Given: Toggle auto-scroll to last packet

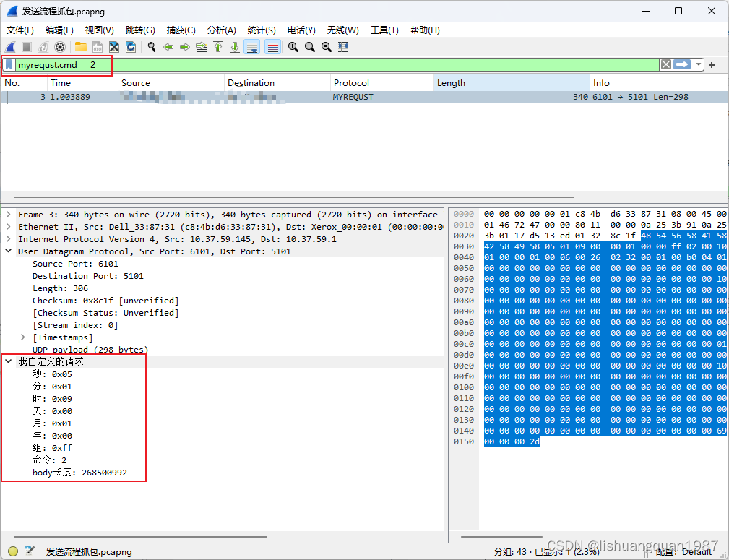Looking at the screenshot, I should click(x=251, y=47).
